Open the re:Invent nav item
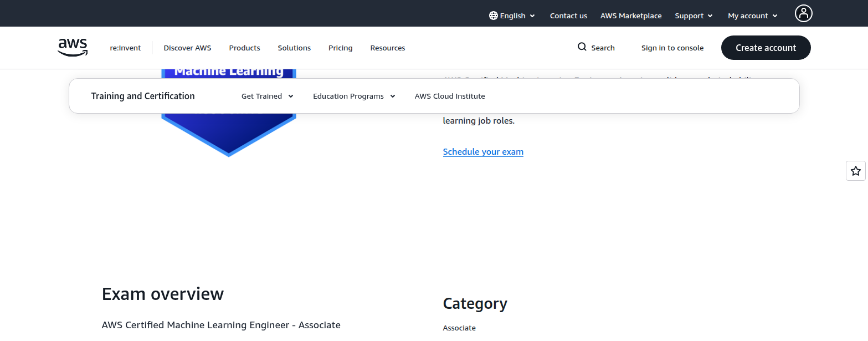 tap(125, 48)
